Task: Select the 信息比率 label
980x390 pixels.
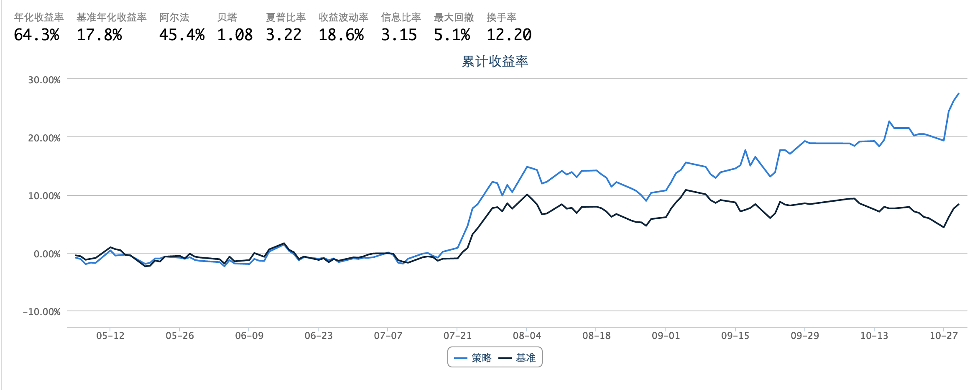Action: coord(401,17)
